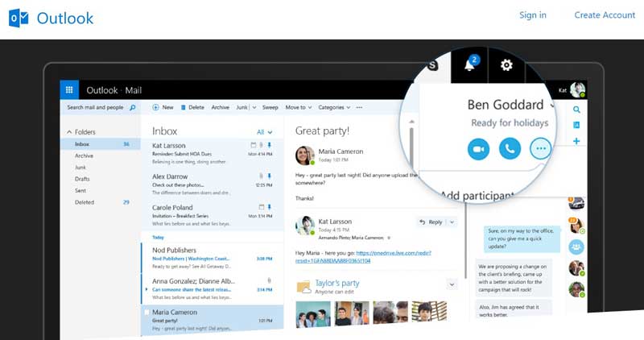The image size is (644, 340).
Task: Open the All filter dropdown
Action: [x=265, y=132]
